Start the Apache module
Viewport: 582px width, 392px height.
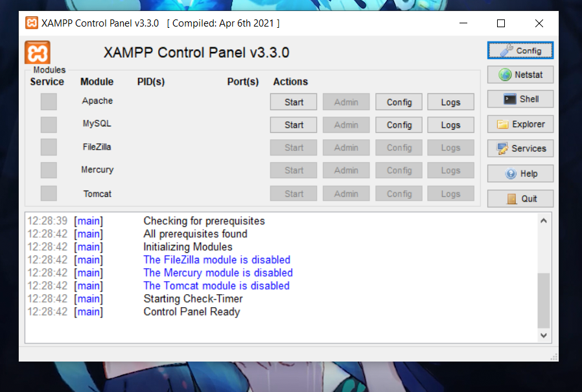click(x=294, y=102)
